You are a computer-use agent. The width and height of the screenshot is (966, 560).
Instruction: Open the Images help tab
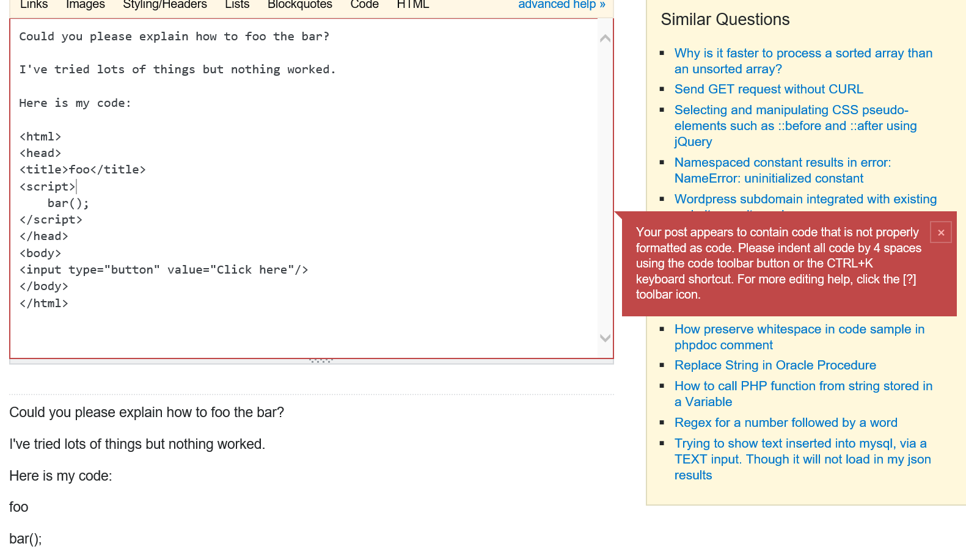86,5
